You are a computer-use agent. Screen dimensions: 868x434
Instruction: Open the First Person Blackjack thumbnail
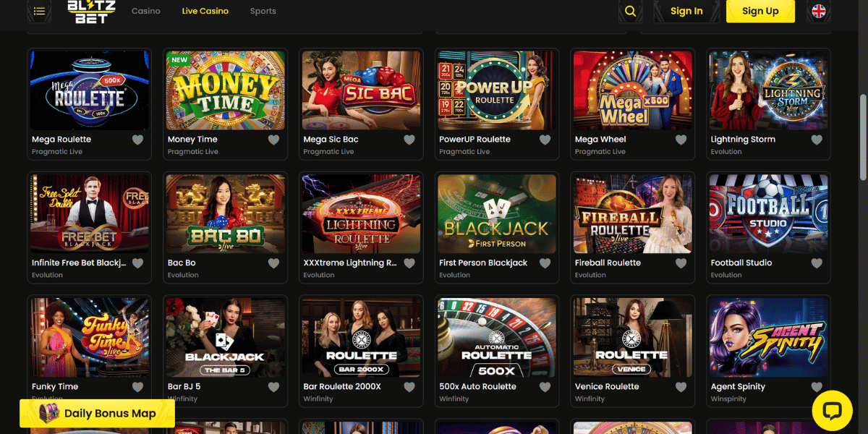497,214
